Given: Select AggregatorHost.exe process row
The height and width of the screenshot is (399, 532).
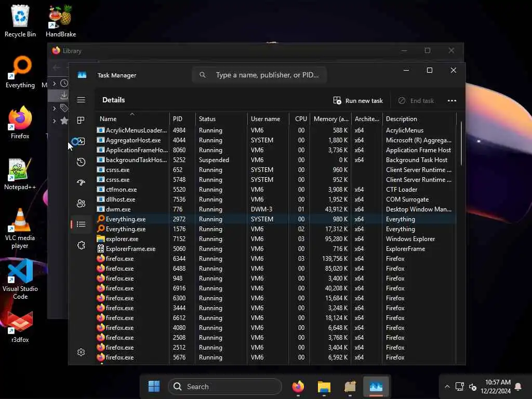Looking at the screenshot, I should [275, 140].
